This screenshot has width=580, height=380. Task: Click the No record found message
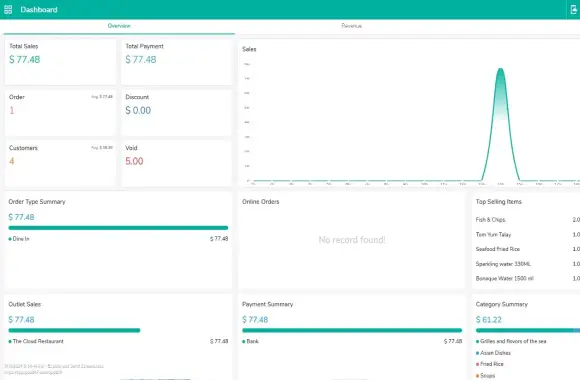pyautogui.click(x=352, y=240)
